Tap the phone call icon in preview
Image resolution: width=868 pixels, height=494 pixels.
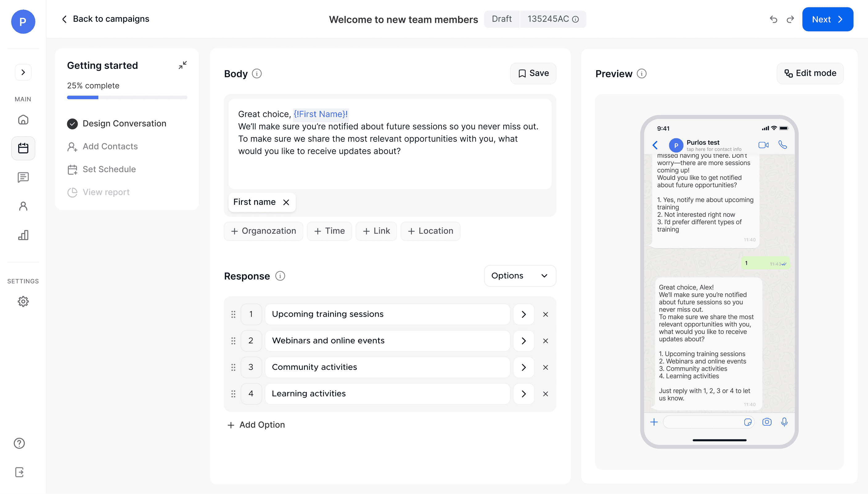point(783,145)
